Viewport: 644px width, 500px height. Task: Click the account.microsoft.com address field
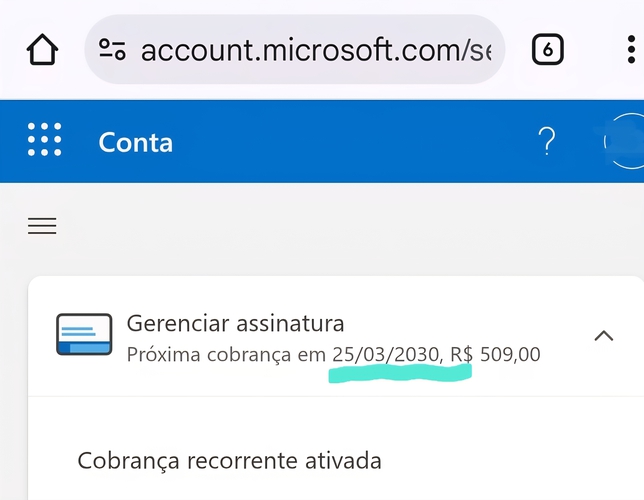pos(315,50)
